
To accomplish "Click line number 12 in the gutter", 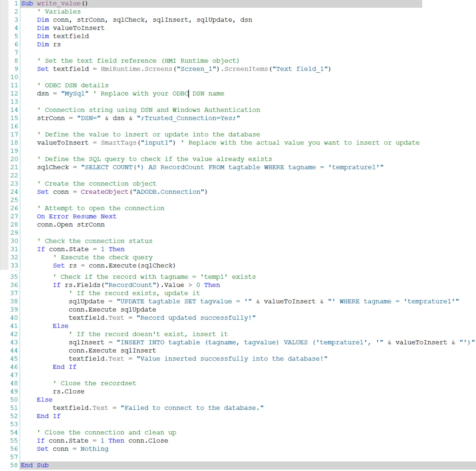I will click(14, 93).
